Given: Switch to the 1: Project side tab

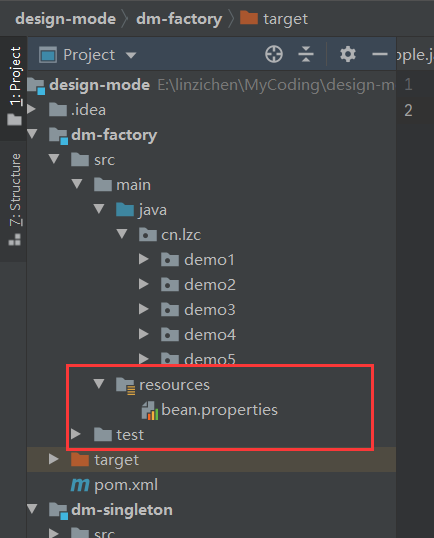Looking at the screenshot, I should (x=14, y=86).
